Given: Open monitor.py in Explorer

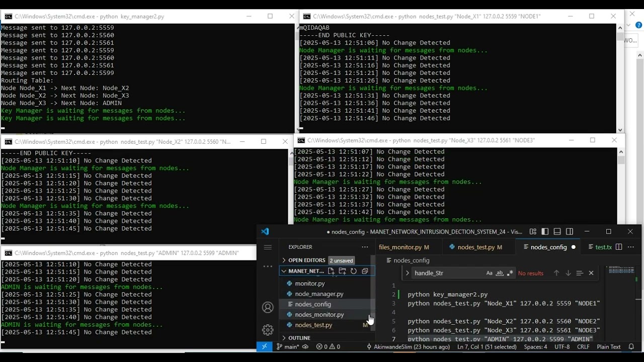Looking at the screenshot, I should point(325,284).
